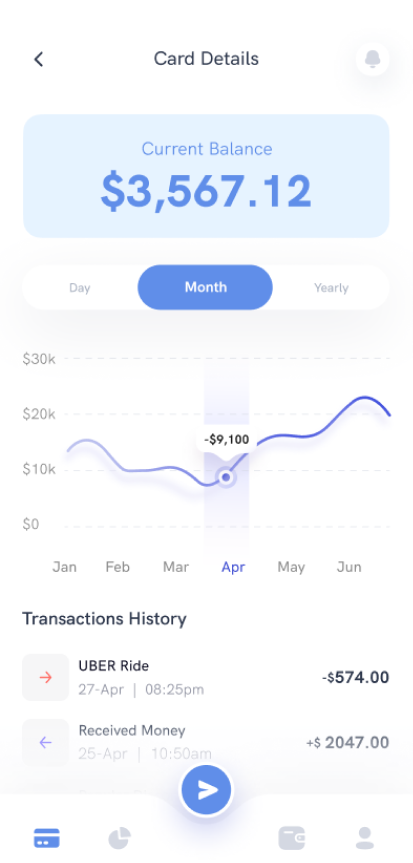
Task: Select the April data point on chart
Action: pyautogui.click(x=226, y=478)
